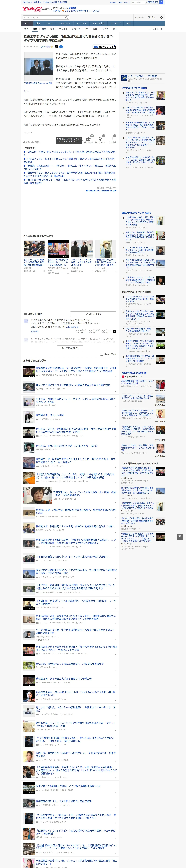Screen dimensions: 186x868
Task: Open the ライブ tab
Action: [49, 24]
